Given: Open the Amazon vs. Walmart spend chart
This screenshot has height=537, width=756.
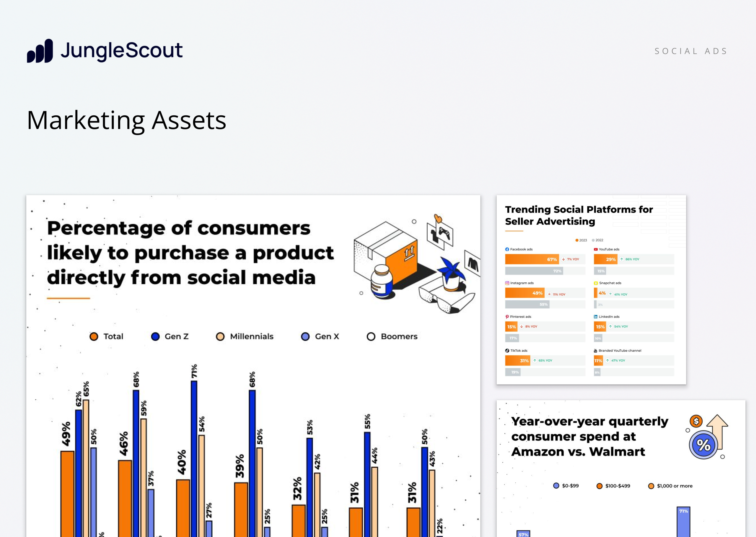Looking at the screenshot, I should pyautogui.click(x=621, y=468).
